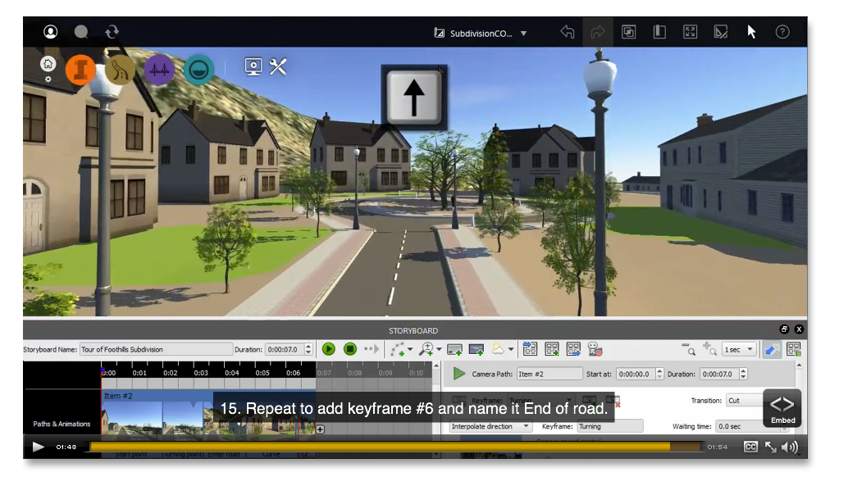Image resolution: width=848 pixels, height=504 pixels.
Task: Open the Interpolate direction dropdown
Action: point(490,426)
